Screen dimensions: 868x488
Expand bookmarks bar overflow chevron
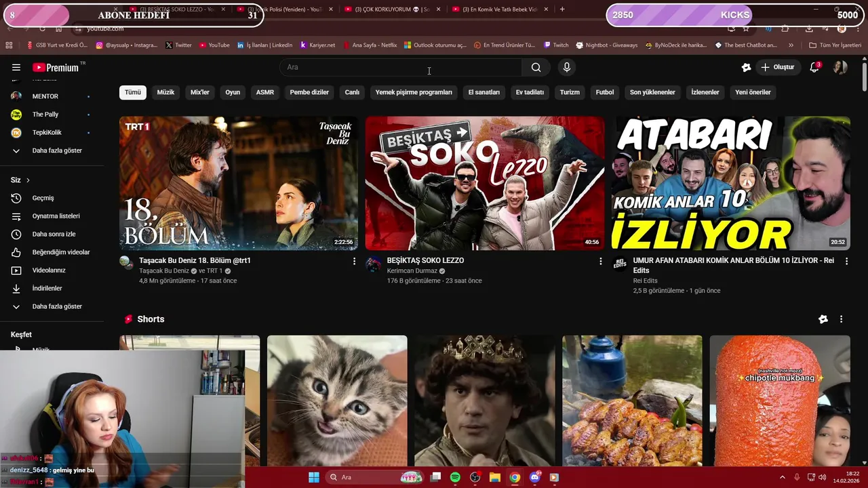[x=791, y=45]
